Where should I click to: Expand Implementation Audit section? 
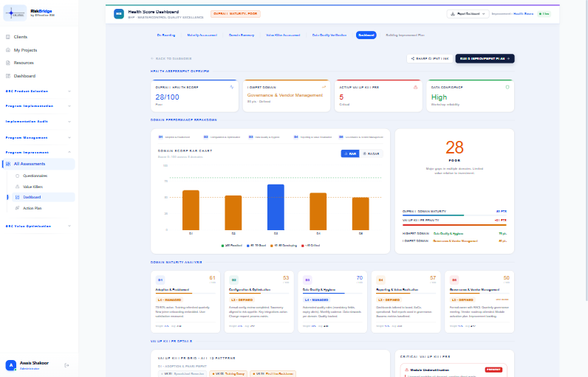pos(39,122)
